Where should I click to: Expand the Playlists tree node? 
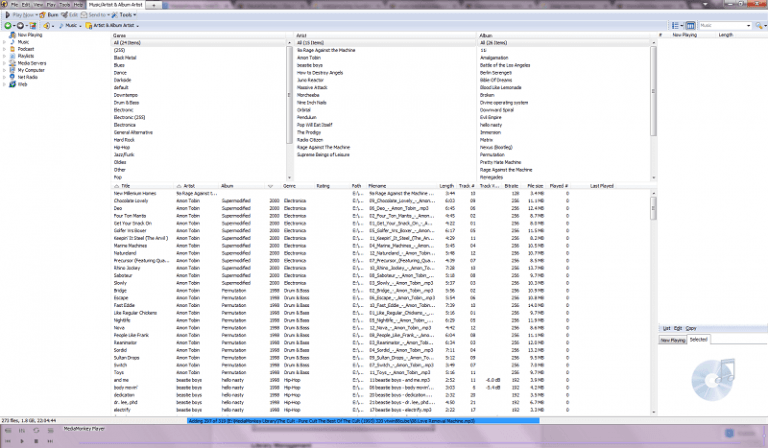click(x=4, y=55)
